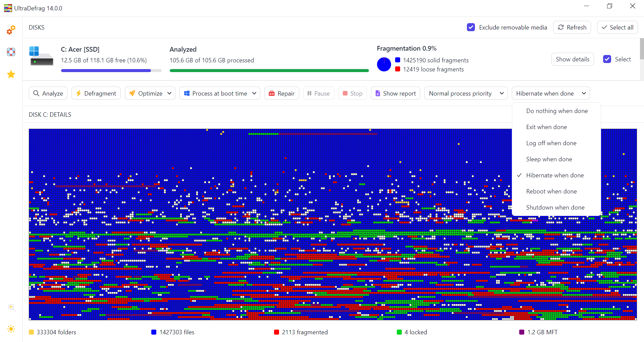Refresh the disk list
This screenshot has height=342, width=644.
(x=572, y=27)
